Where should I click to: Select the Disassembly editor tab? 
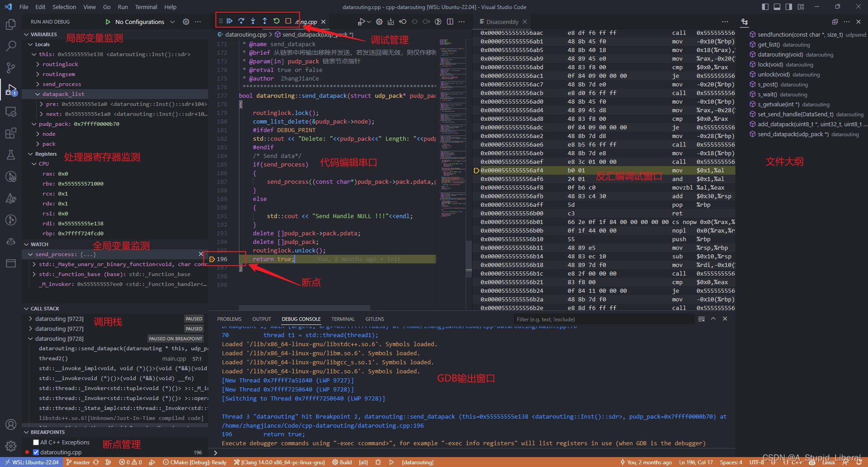click(502, 22)
